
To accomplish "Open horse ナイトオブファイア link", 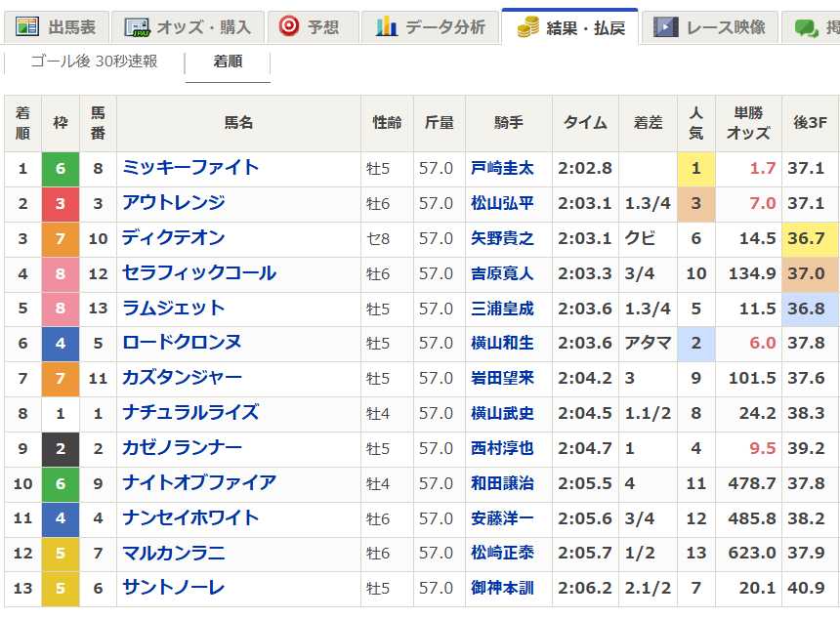I will click(x=199, y=483).
